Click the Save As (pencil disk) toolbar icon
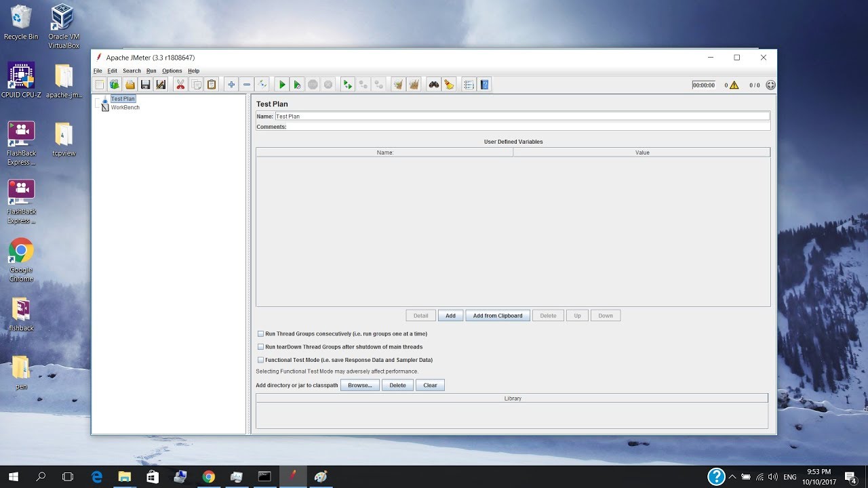 (x=161, y=85)
